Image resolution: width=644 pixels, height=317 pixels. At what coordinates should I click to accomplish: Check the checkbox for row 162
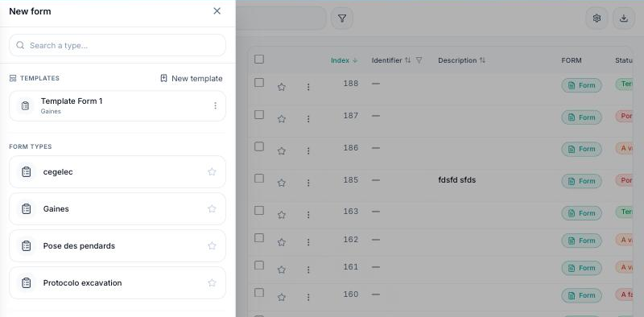tap(259, 238)
